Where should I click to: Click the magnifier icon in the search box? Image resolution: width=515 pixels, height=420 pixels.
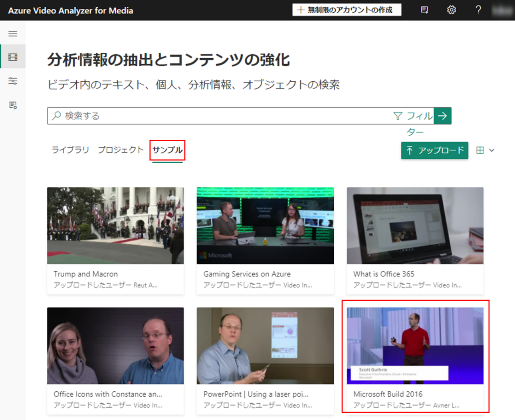(x=57, y=116)
